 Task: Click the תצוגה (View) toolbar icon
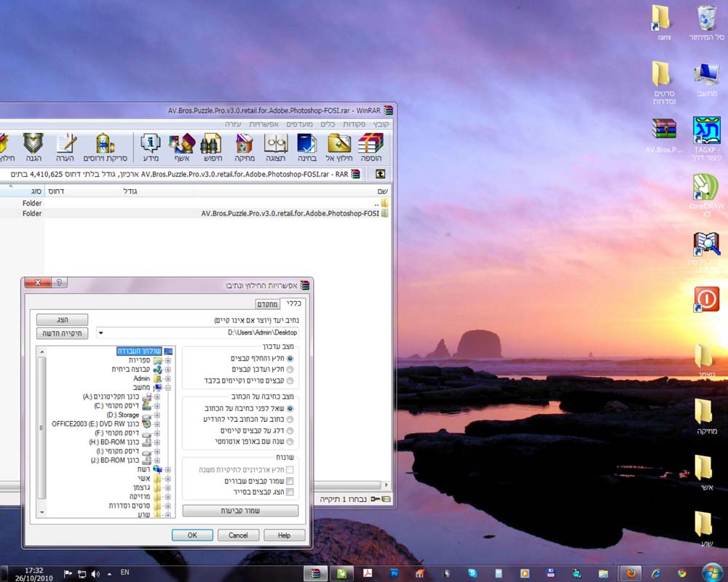[276, 147]
